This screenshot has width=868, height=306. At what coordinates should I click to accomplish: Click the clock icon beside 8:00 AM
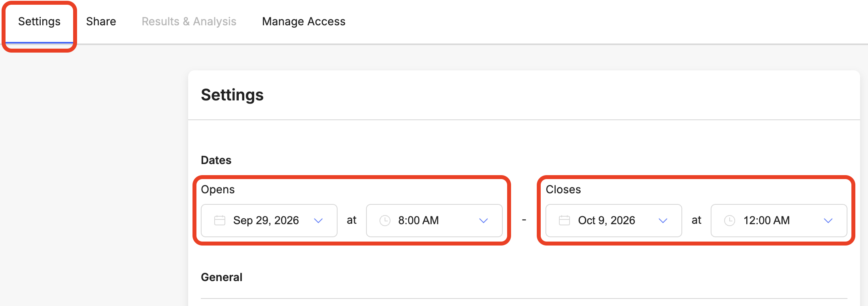click(385, 220)
